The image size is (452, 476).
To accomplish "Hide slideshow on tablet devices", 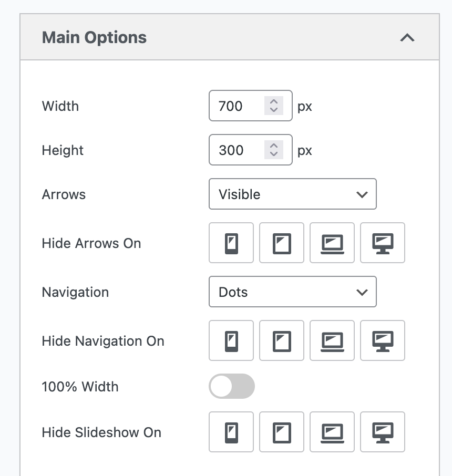I will [281, 432].
